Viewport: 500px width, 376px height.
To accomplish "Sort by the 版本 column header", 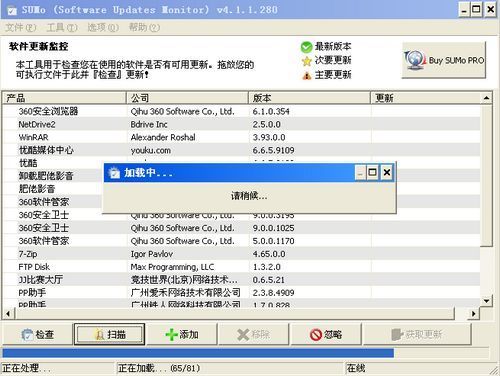I will tap(310, 98).
